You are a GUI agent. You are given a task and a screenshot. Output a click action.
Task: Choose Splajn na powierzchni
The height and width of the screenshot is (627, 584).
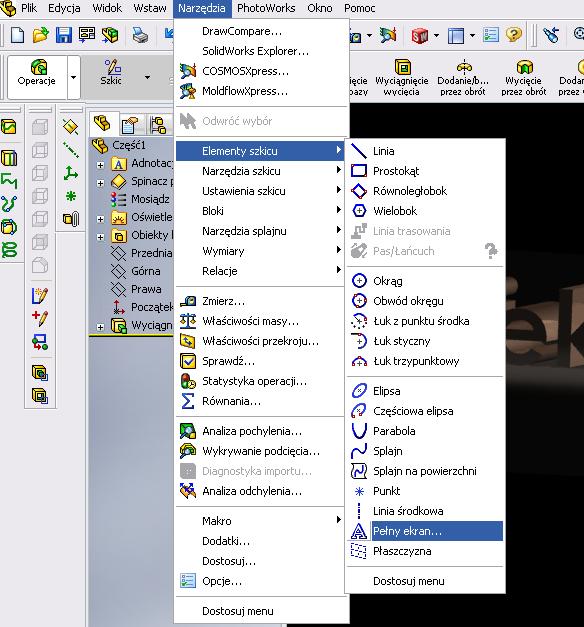(425, 471)
